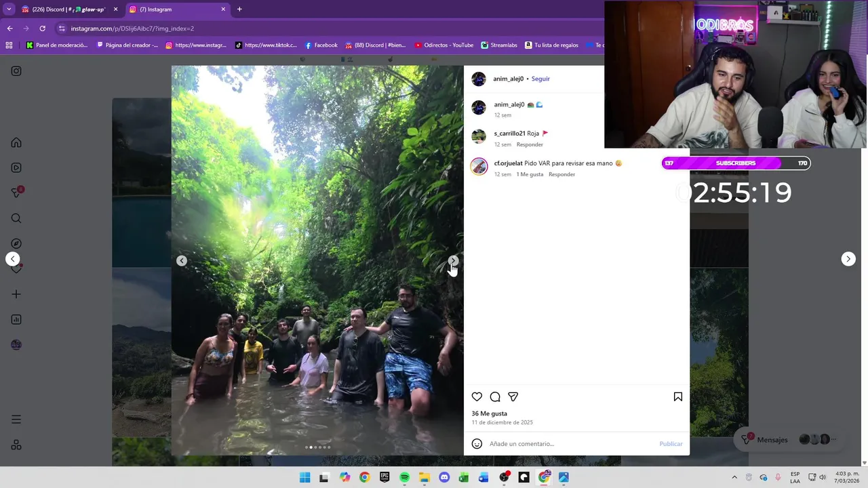868x488 pixels.
Task: Expand the tab search dropdown
Action: pos(9,9)
